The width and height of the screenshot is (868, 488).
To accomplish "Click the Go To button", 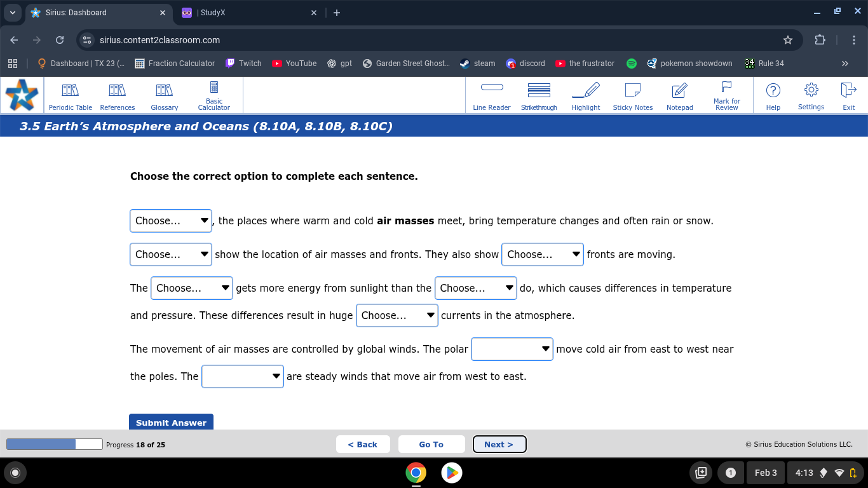I will 431,444.
